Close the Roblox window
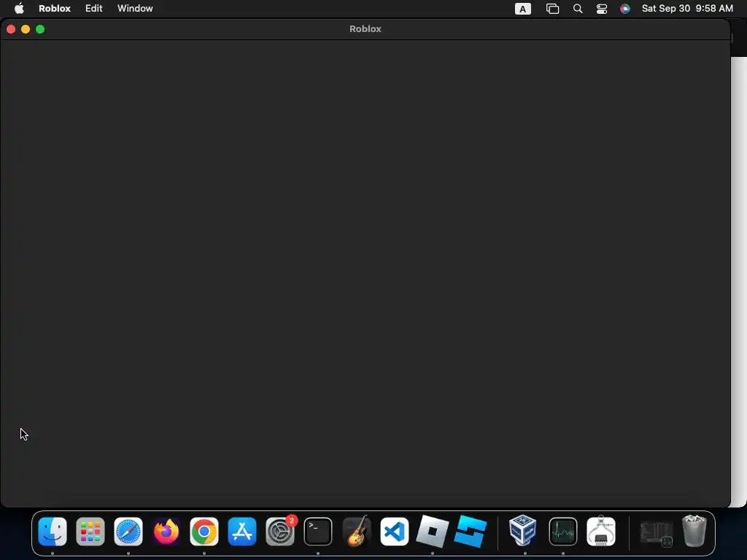Image resolution: width=747 pixels, height=560 pixels. point(11,29)
